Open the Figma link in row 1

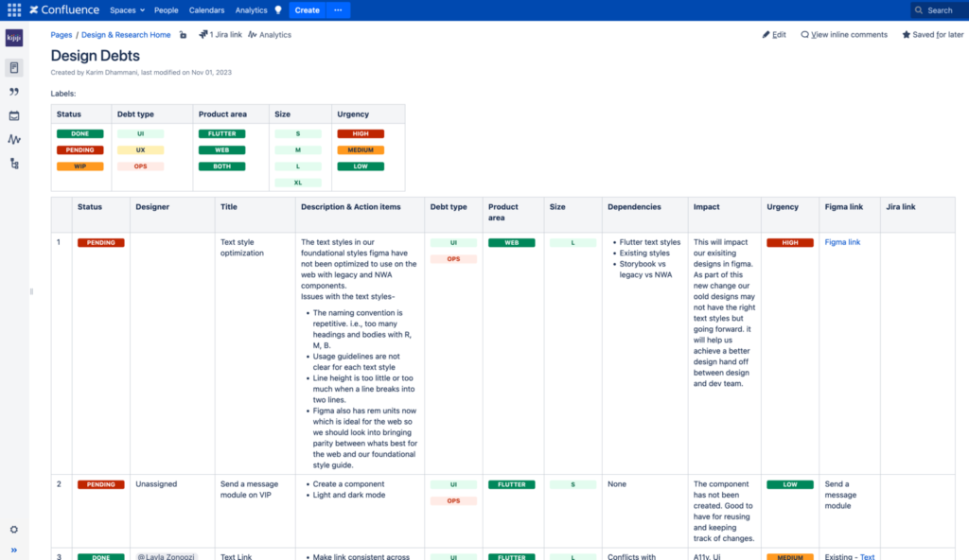pos(842,242)
